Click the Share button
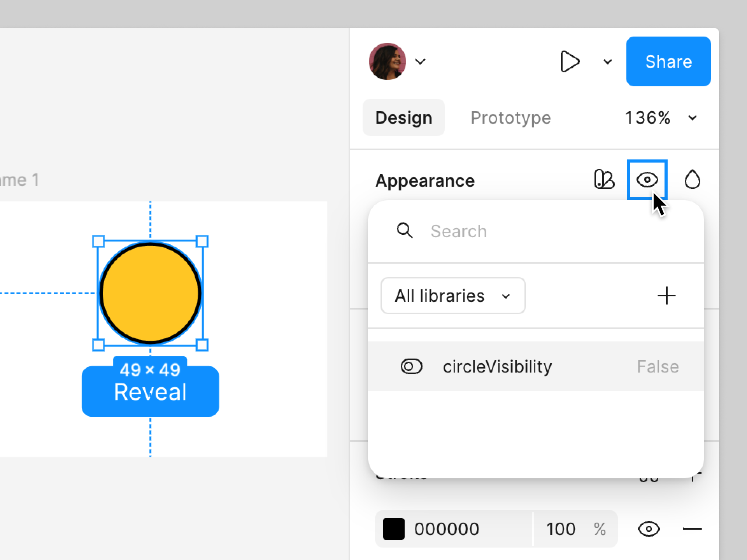Screen dimensions: 747x560 coord(668,61)
